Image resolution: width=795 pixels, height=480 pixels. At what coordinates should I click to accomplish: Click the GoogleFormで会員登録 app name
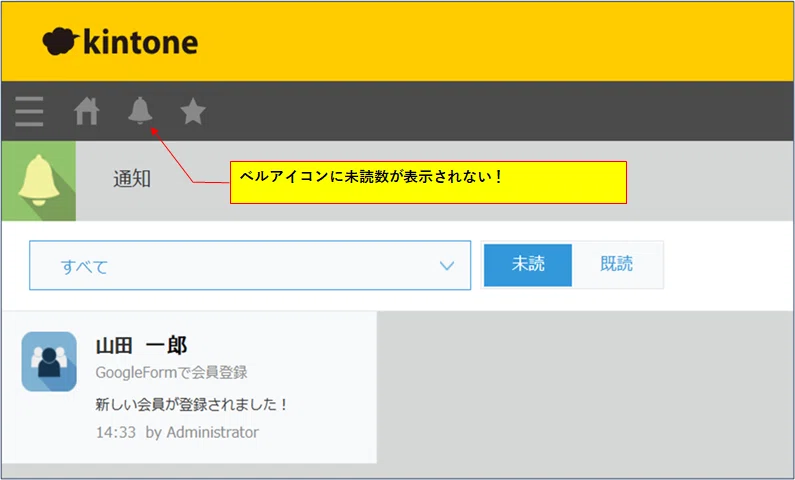tap(171, 372)
